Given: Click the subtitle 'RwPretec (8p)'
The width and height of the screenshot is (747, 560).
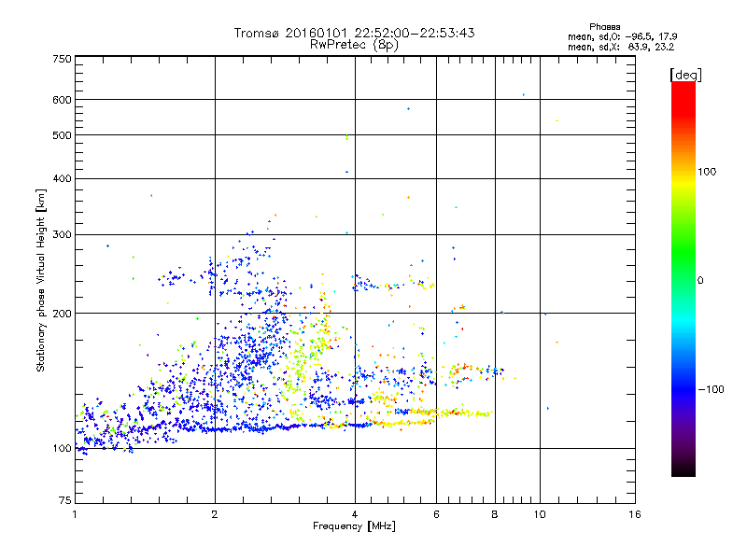Looking at the screenshot, I should tap(354, 45).
